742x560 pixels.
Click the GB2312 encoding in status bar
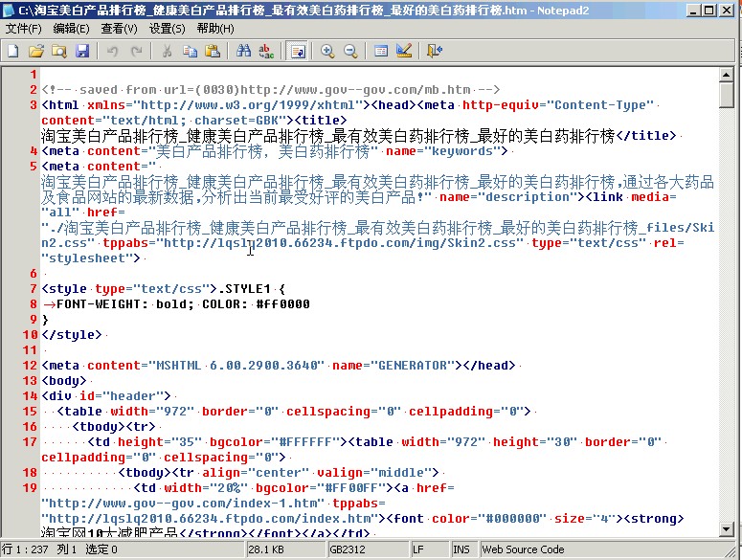(x=345, y=549)
